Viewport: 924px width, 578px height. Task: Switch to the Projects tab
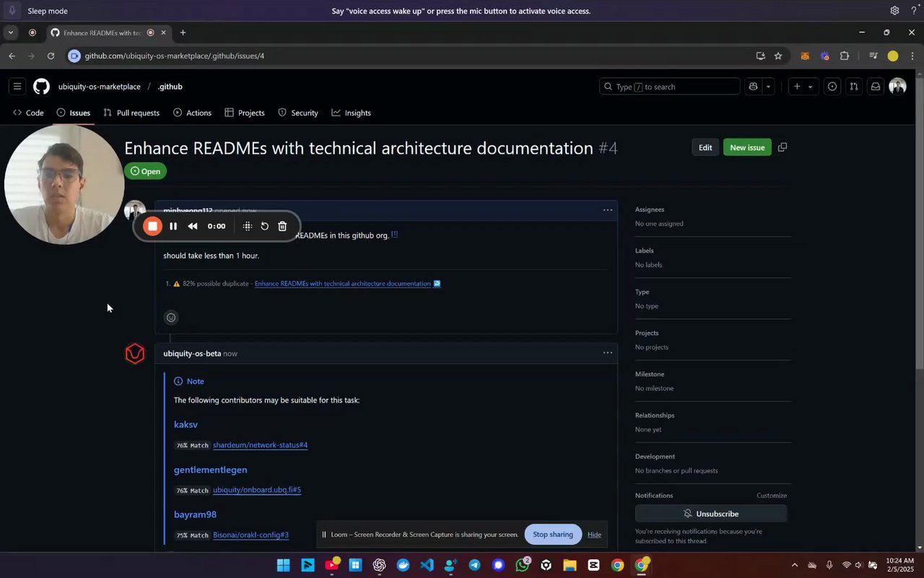coord(245,113)
